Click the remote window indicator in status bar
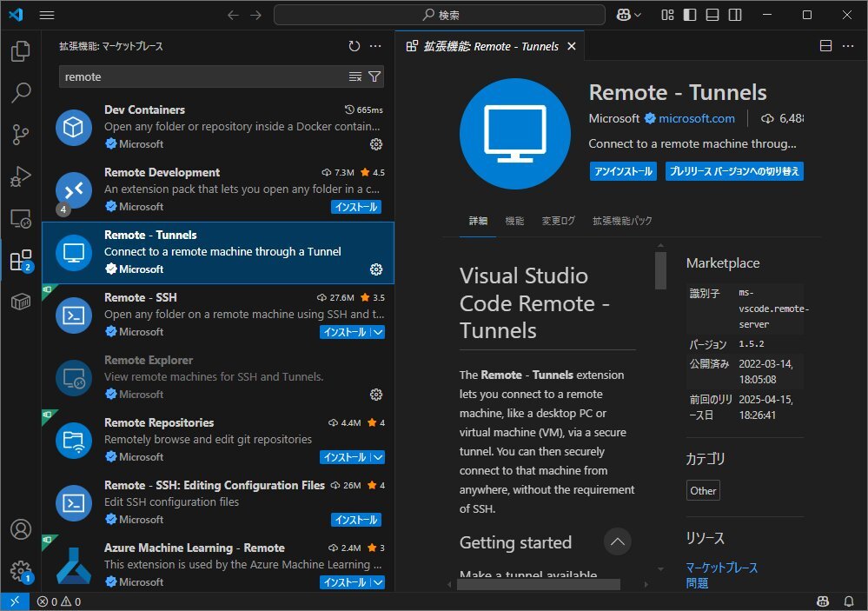The height and width of the screenshot is (611, 868). click(x=15, y=601)
